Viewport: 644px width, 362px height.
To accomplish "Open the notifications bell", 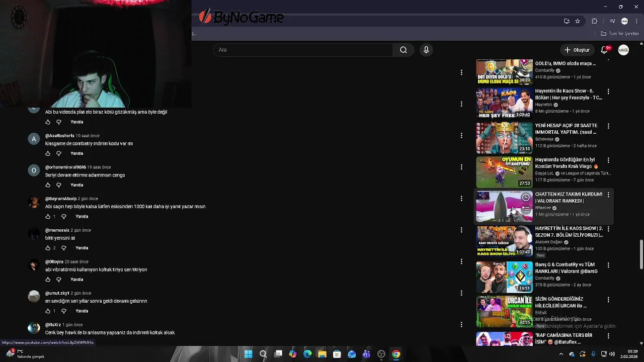I will point(605,50).
